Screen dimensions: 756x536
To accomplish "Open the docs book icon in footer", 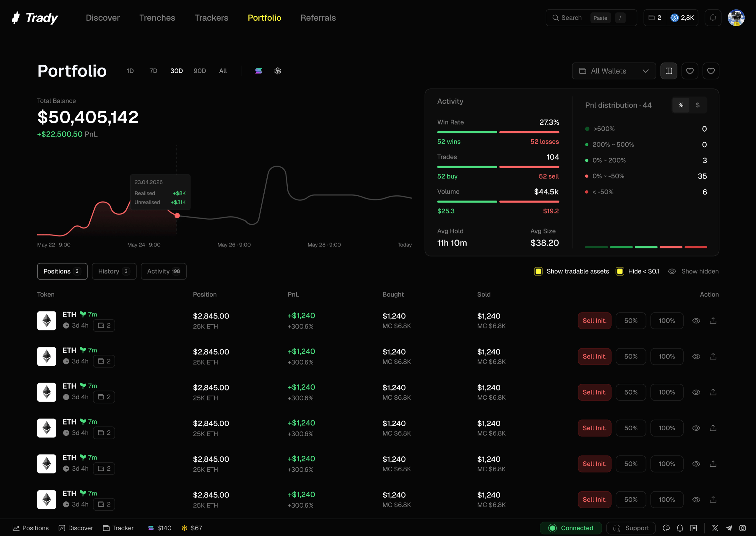I will coord(694,528).
